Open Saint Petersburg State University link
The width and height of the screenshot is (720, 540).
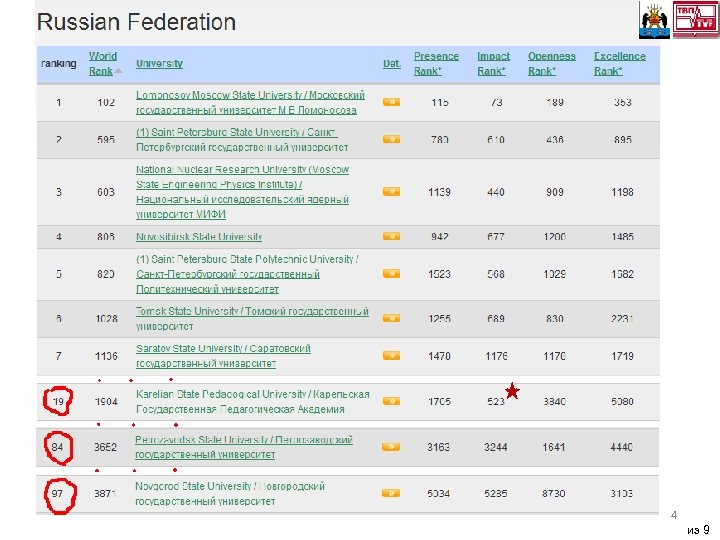click(242, 140)
